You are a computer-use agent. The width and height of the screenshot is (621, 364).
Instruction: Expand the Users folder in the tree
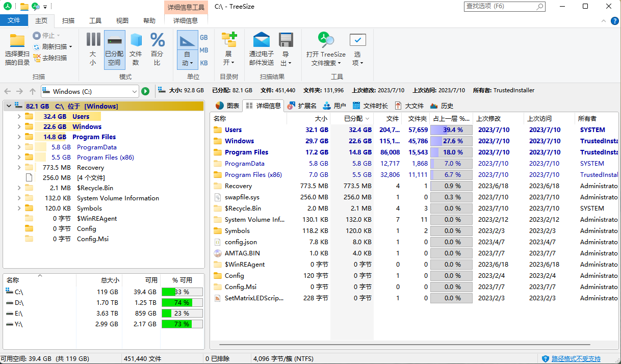click(x=19, y=116)
